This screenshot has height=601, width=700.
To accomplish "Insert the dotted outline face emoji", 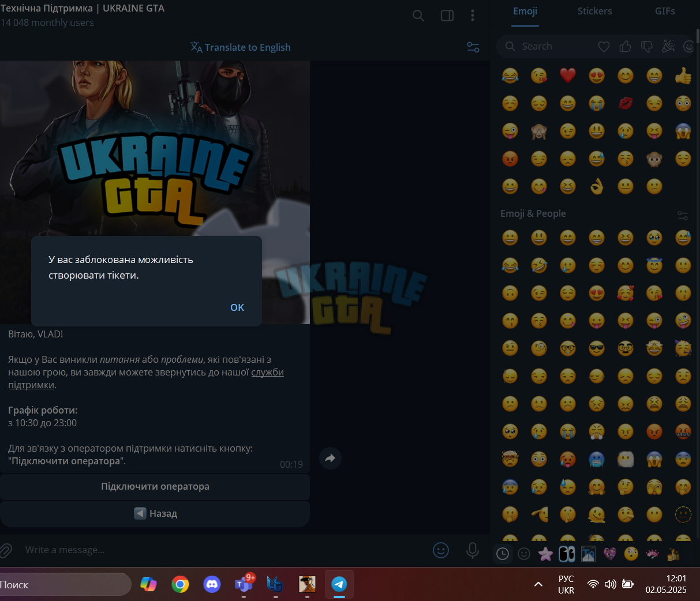I will click(x=683, y=514).
